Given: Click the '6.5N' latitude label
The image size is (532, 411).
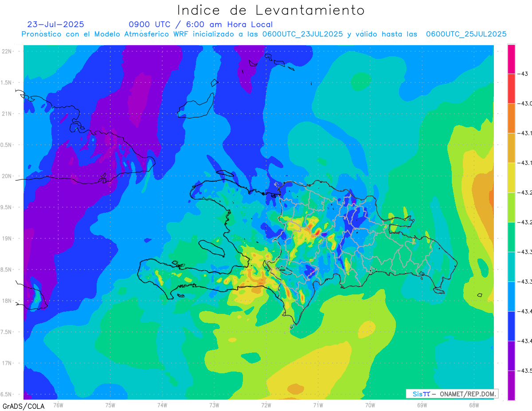Looking at the screenshot, I should [x=7, y=394].
